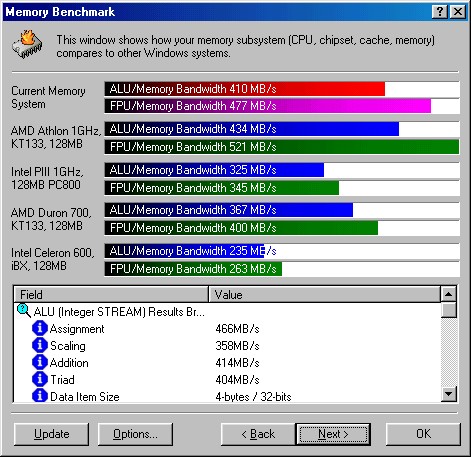Click the info icon next to Addition
This screenshot has width=471, height=457.
click(x=40, y=362)
